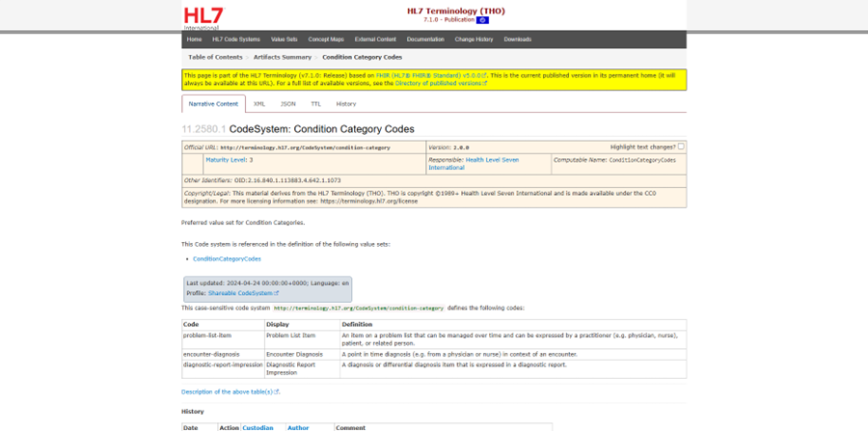The height and width of the screenshot is (431, 868).
Task: Open the Downloads menu item
Action: [518, 40]
